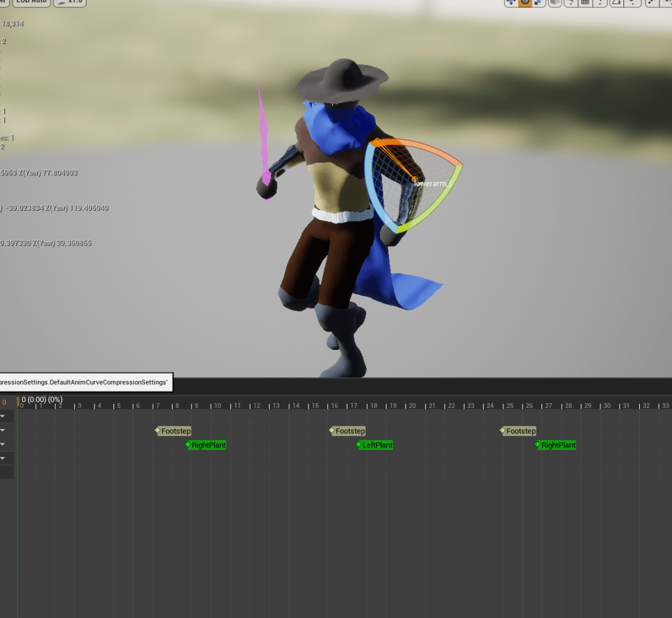
Task: Select the translate transform tool icon
Action: tap(511, 3)
